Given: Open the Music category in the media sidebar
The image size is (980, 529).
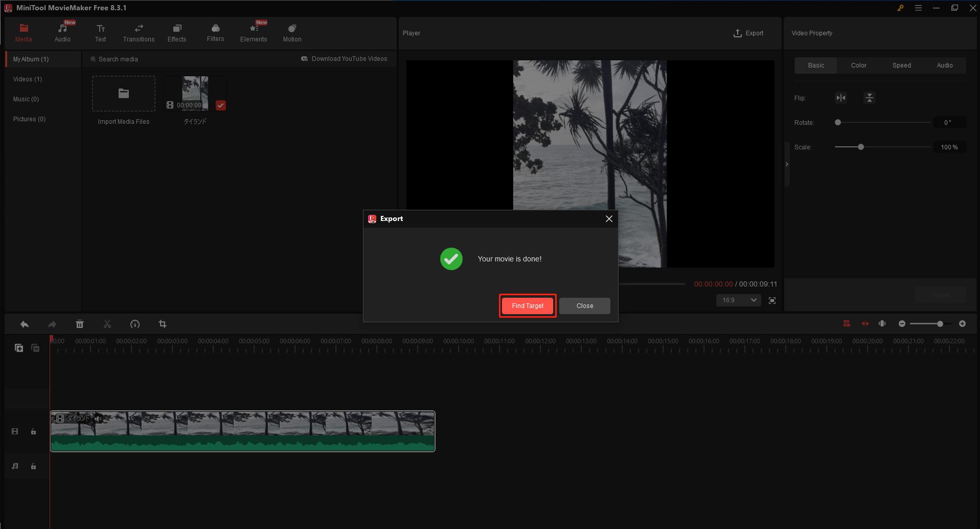Looking at the screenshot, I should click(26, 99).
